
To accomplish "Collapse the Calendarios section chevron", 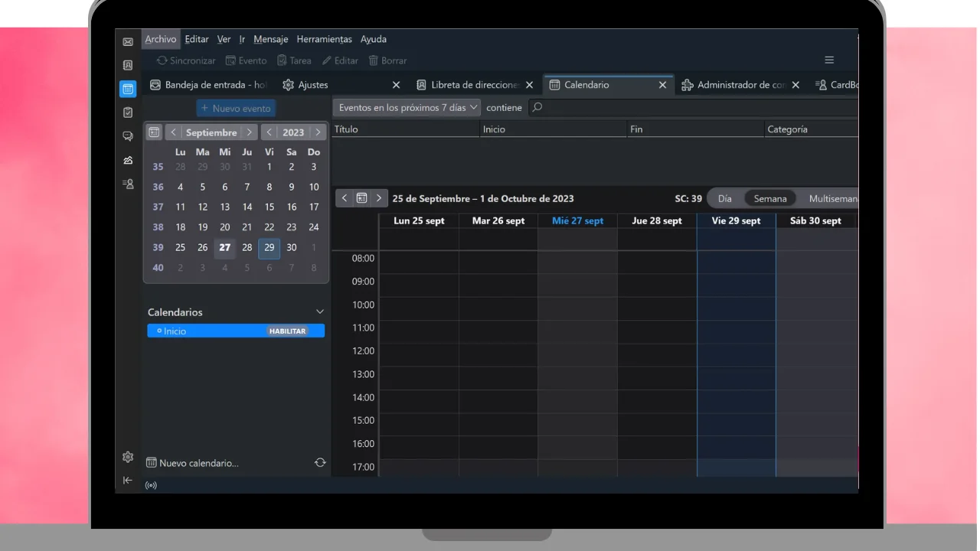I will click(320, 311).
